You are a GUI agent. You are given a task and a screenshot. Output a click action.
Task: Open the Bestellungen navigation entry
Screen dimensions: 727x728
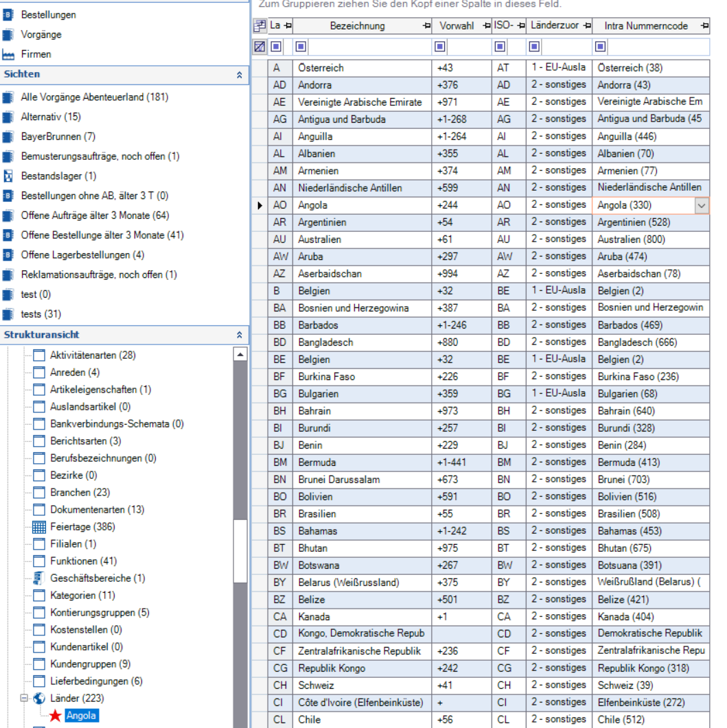point(48,14)
